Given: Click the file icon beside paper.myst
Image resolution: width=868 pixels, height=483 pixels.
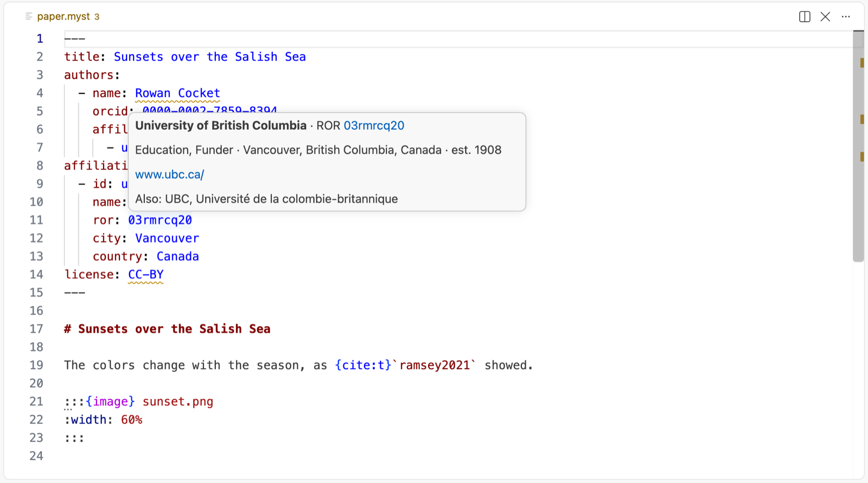Looking at the screenshot, I should [x=29, y=16].
